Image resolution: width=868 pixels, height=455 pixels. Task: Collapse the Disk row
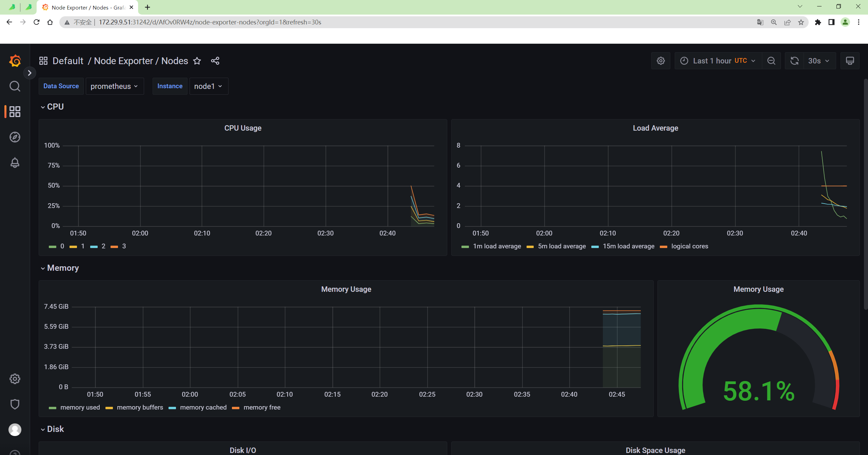[x=53, y=429]
